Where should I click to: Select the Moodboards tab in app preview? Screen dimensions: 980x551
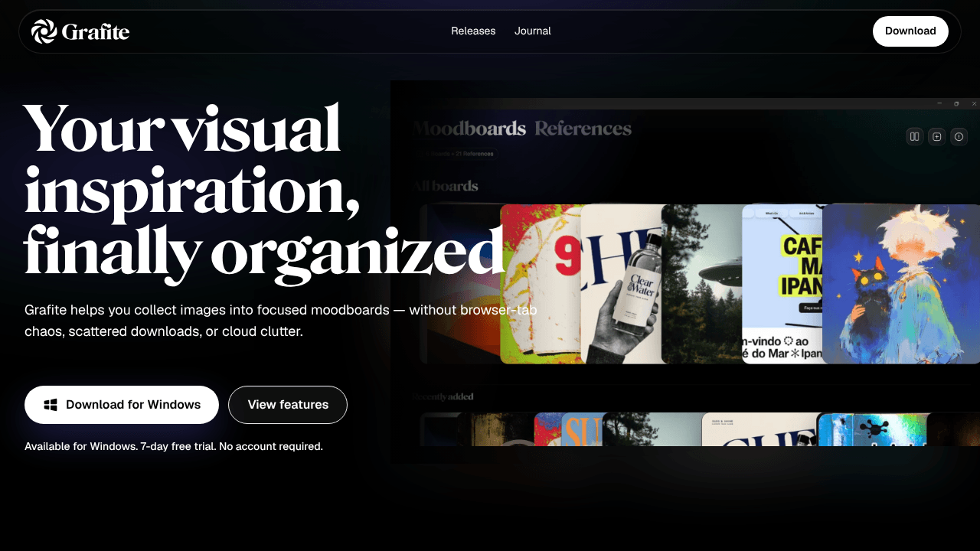469,129
